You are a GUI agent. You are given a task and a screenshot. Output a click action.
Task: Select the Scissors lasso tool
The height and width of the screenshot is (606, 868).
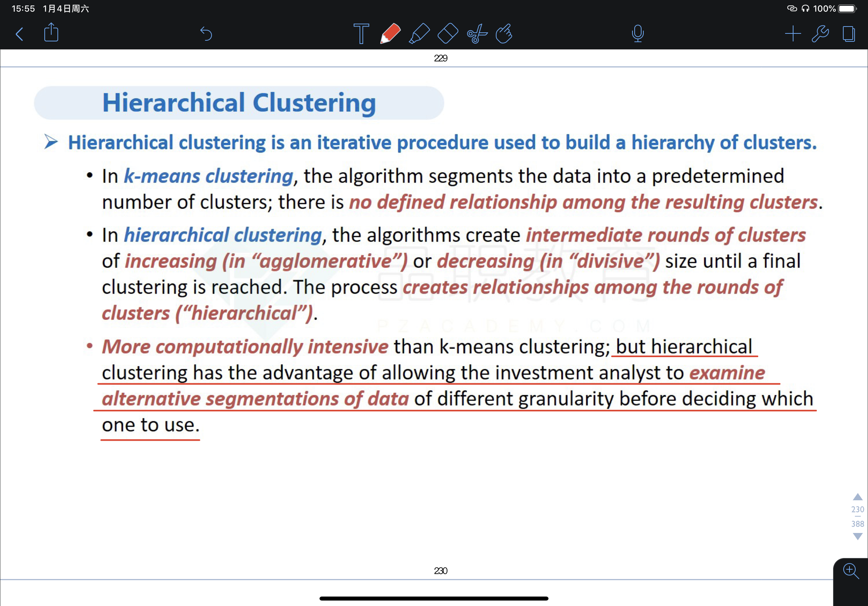tap(477, 34)
